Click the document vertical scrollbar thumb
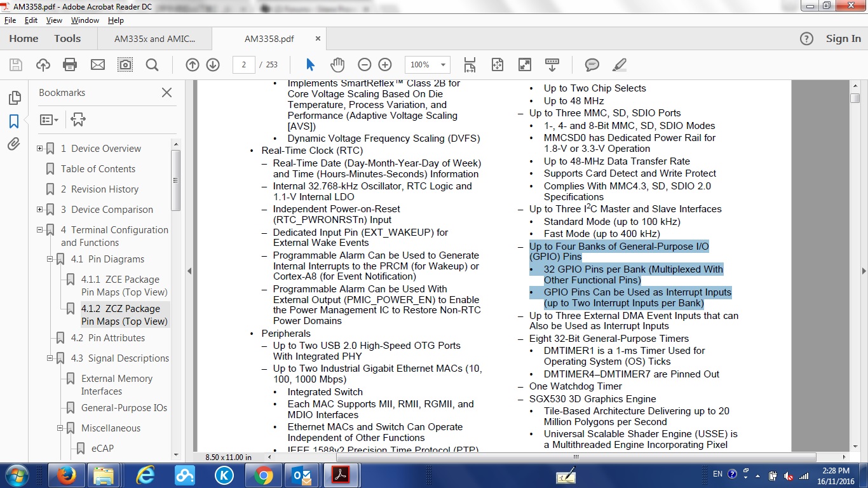Image resolution: width=868 pixels, height=488 pixels. tap(855, 98)
